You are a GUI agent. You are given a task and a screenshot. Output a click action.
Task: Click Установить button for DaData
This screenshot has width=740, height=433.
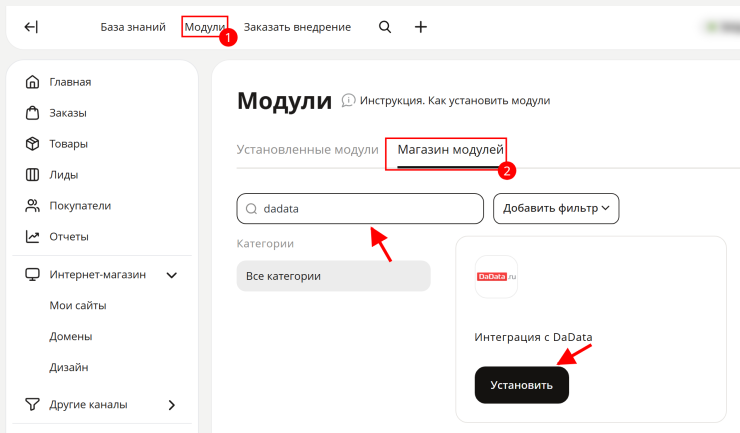[x=521, y=385]
